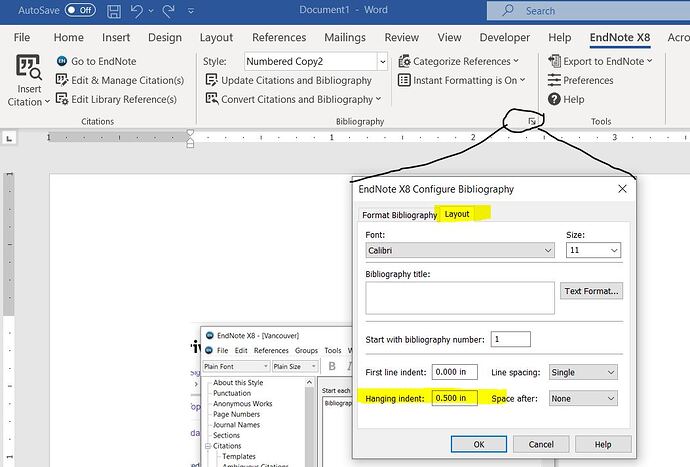Click OK in Configure Bibliography
Screen dimensions: 690x467
point(479,444)
